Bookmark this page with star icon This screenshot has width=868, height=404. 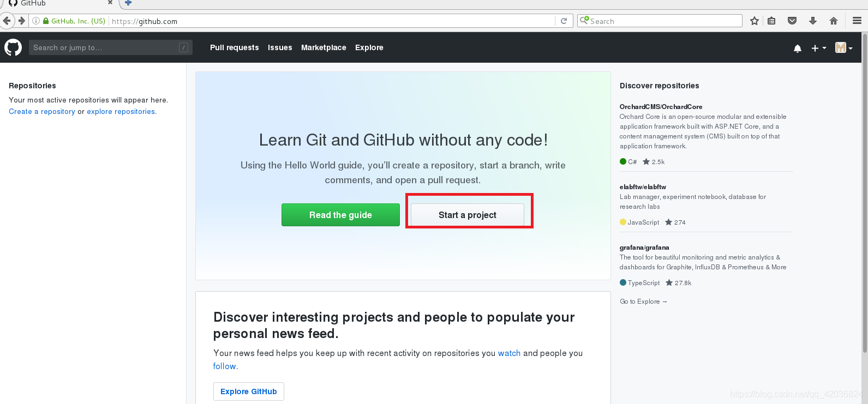point(755,21)
